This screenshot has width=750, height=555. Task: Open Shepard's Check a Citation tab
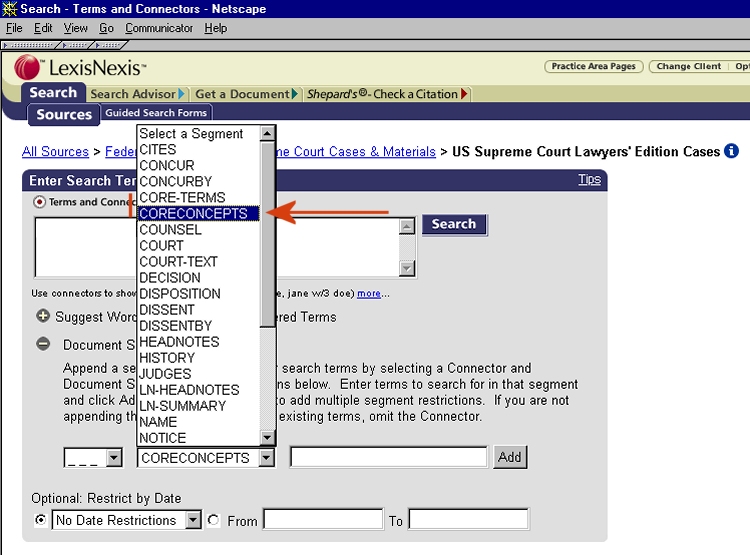pos(387,94)
